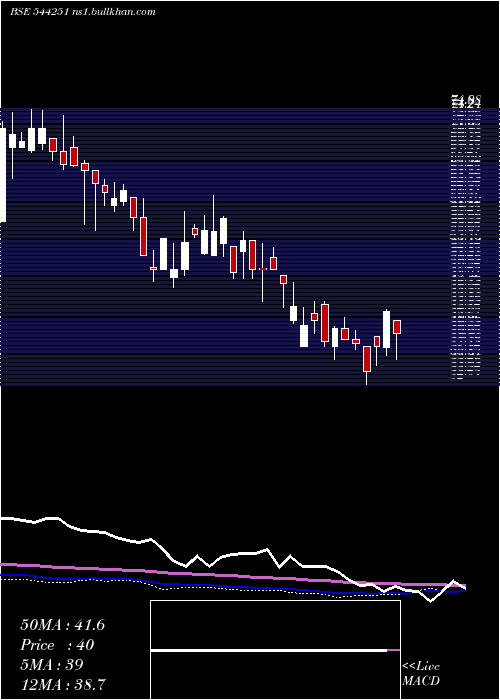The width and height of the screenshot is (500, 700).
Task: Click the '5MA : 39' value
Action: (x=52, y=664)
